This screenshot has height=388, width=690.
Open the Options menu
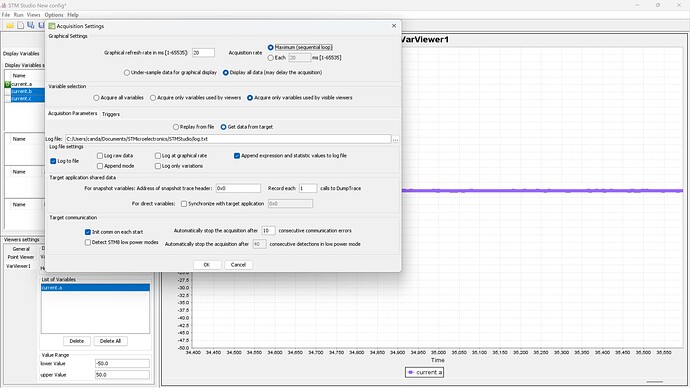point(54,15)
